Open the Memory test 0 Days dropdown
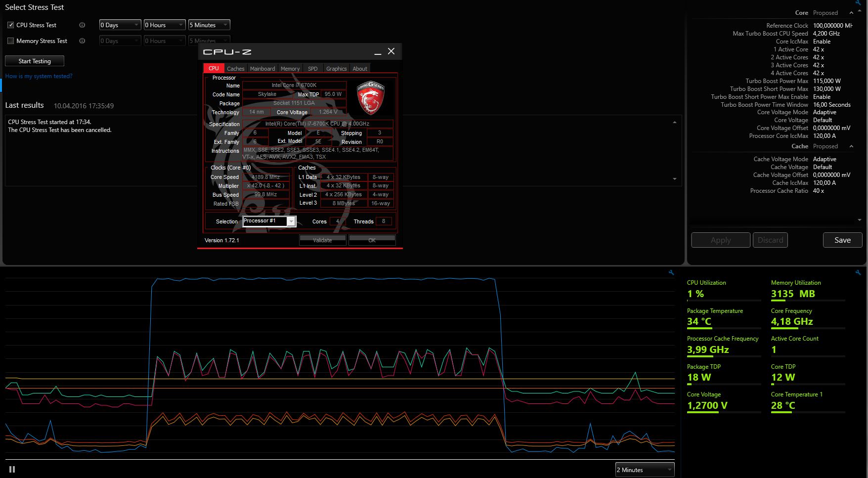Screen dimensions: 868x478 point(120,41)
